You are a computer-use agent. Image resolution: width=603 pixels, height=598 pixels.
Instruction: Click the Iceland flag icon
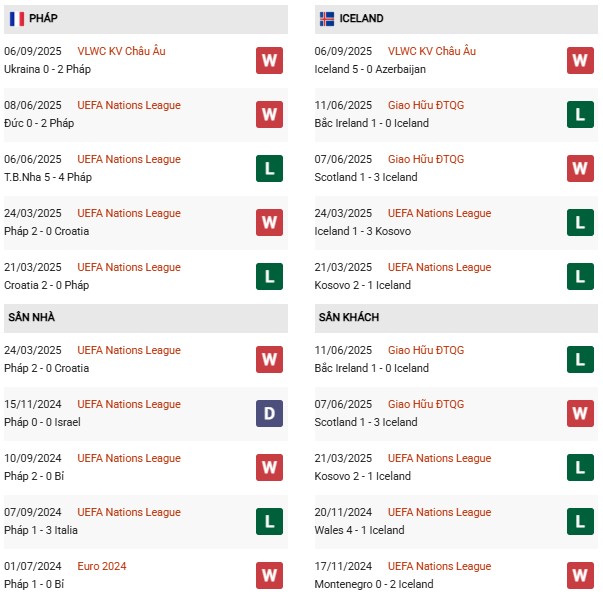point(327,18)
